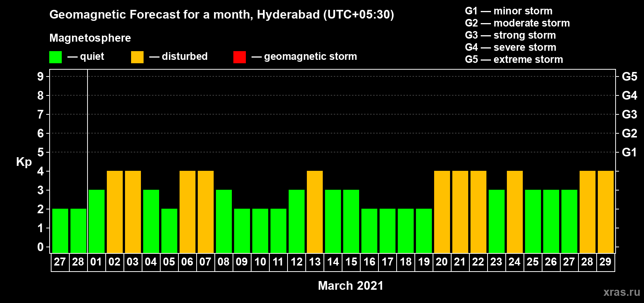This screenshot has width=644, height=303.
Task: Click the Kp value 9 on left axis
Action: pyautogui.click(x=41, y=77)
